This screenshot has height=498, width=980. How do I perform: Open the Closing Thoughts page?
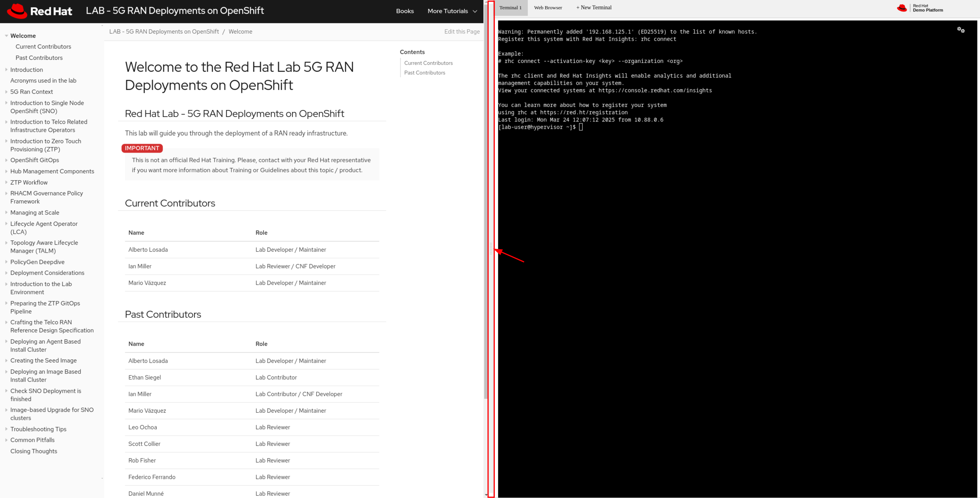tap(34, 451)
